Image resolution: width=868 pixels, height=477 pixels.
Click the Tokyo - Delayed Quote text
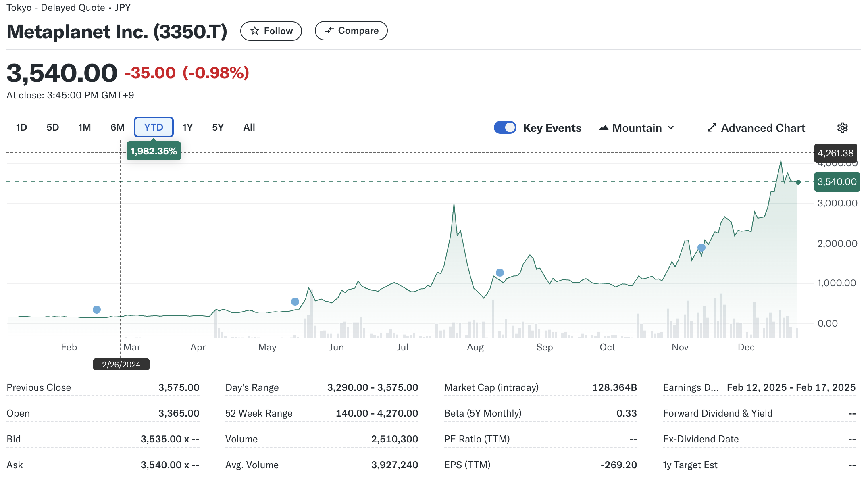[56, 8]
